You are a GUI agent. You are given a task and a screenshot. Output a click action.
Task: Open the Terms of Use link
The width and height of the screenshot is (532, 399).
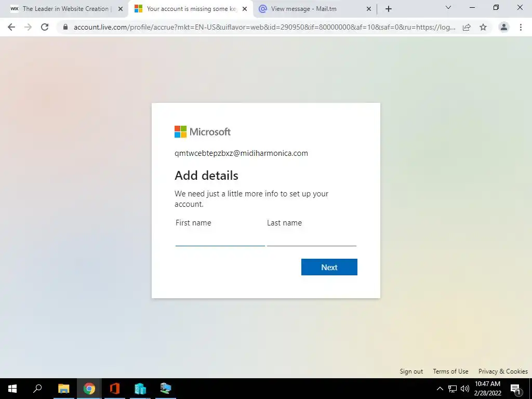450,371
